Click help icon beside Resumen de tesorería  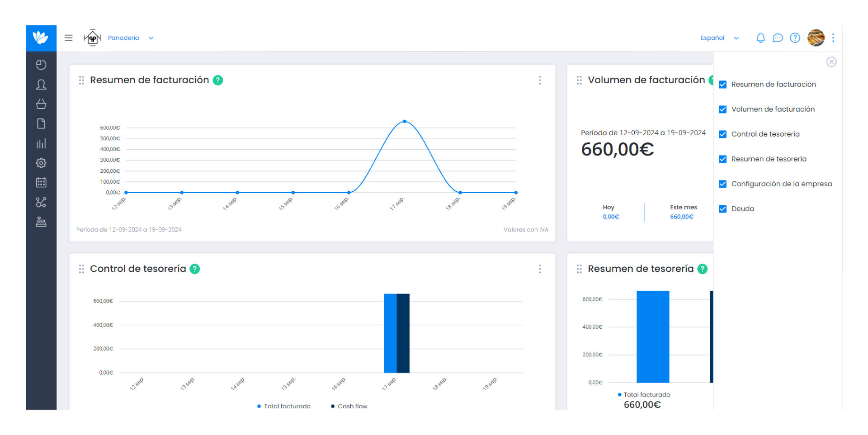[703, 269]
